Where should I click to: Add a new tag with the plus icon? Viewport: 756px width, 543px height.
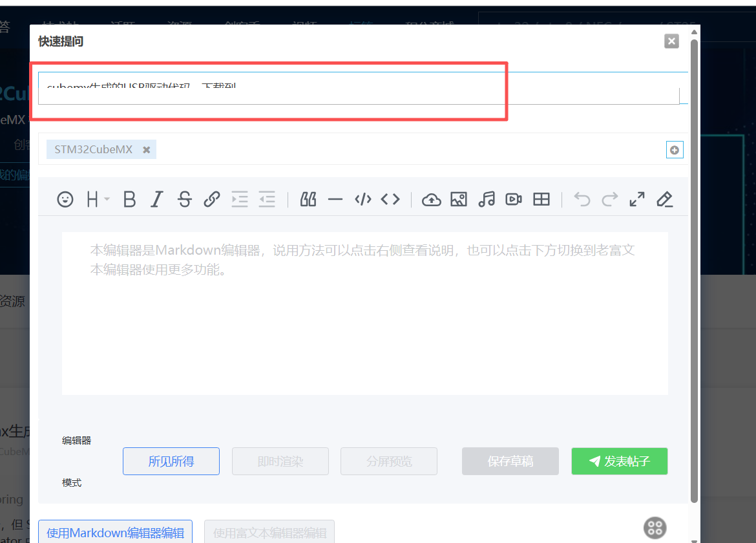tap(675, 150)
